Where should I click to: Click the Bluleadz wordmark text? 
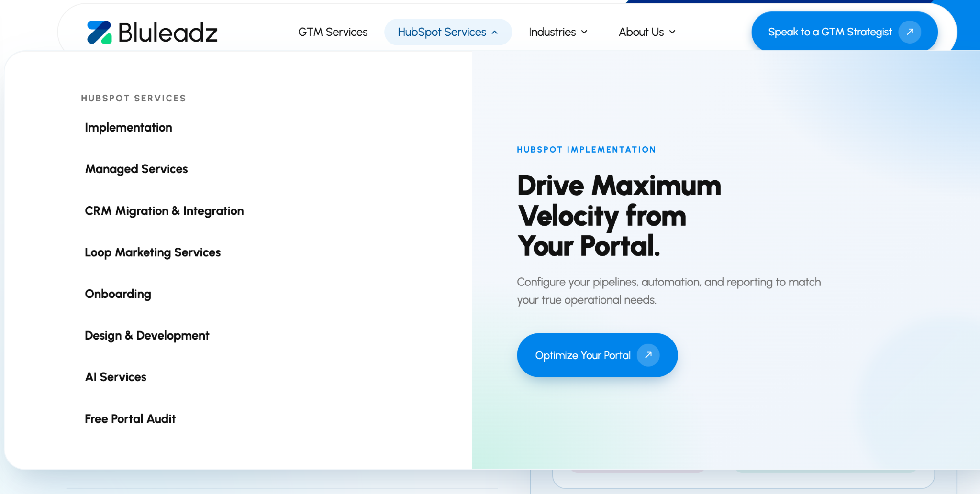[x=168, y=33]
